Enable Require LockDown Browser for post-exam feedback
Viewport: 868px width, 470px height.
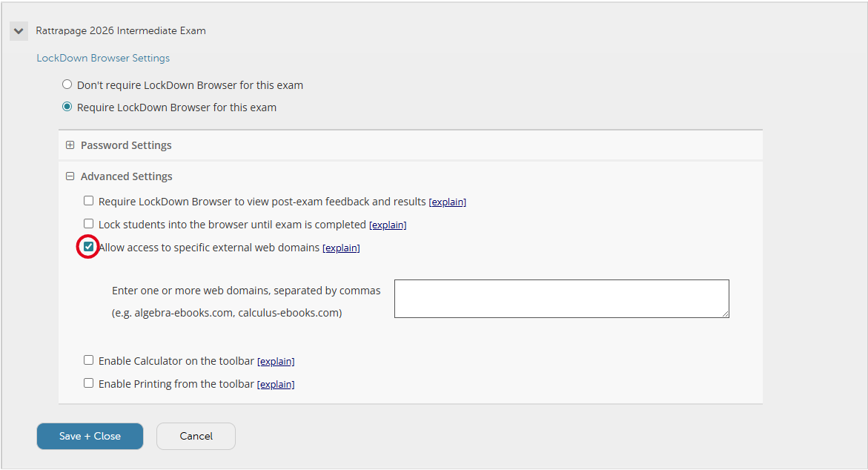click(89, 201)
